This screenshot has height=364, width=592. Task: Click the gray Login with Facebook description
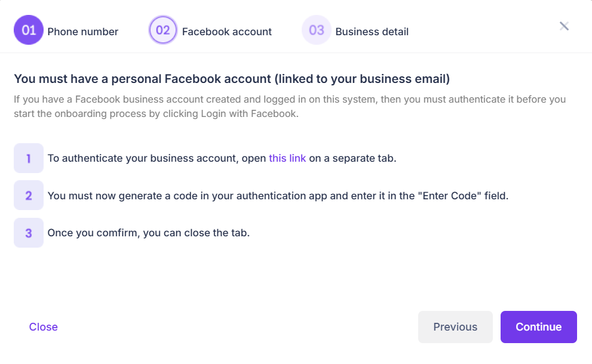[290, 106]
